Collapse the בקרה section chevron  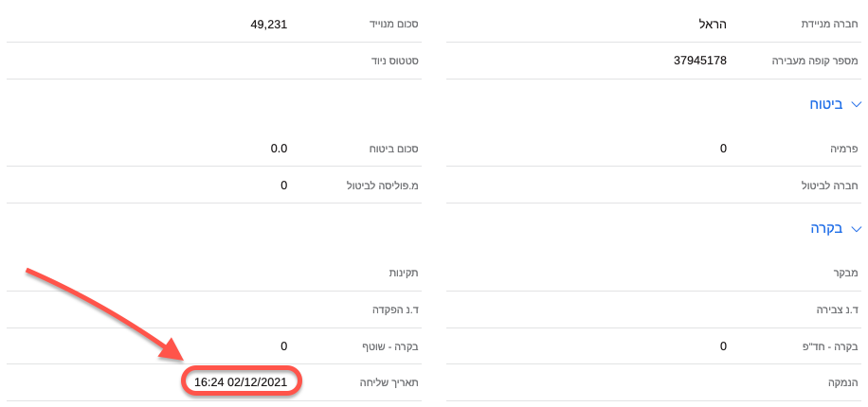(857, 228)
